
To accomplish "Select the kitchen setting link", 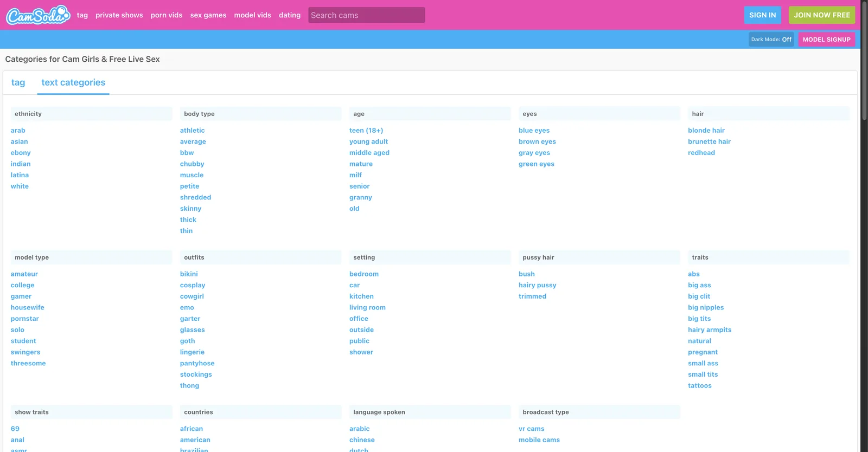I will pos(362,296).
